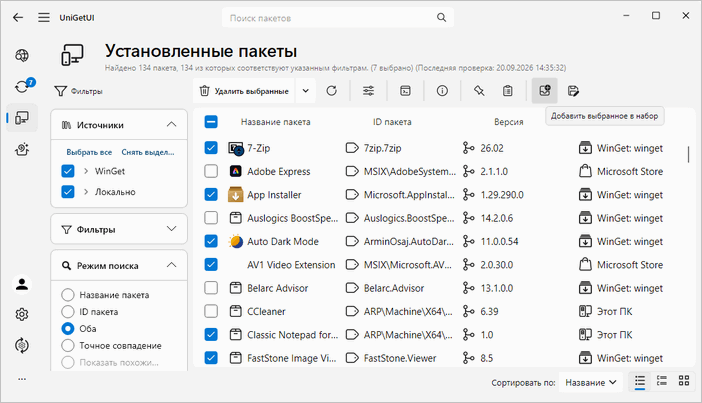Open installation options sliders icon

(368, 91)
